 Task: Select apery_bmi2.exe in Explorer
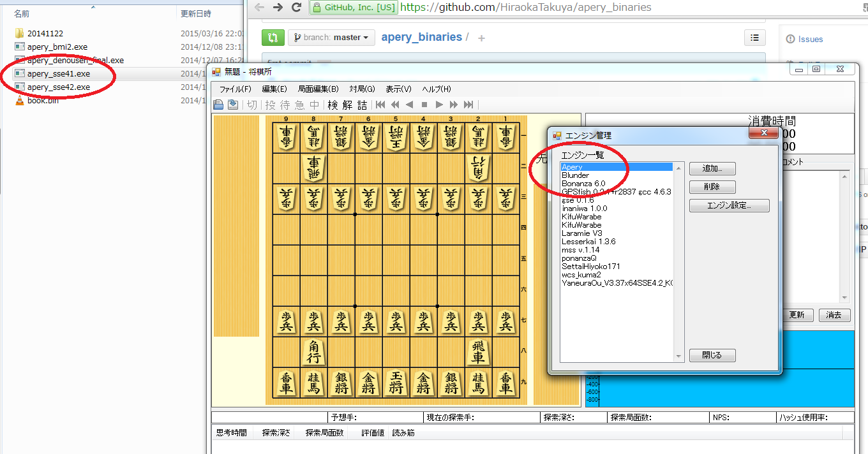57,47
